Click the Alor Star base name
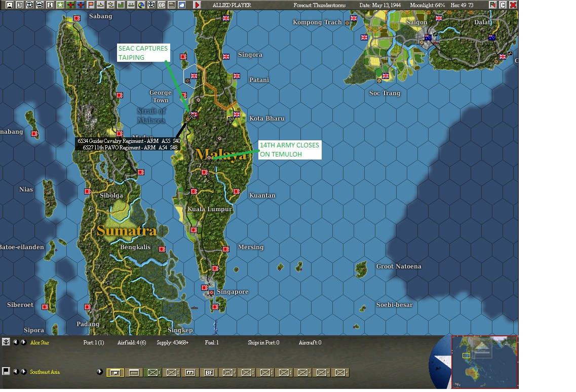The image size is (576, 392). pyautogui.click(x=40, y=342)
